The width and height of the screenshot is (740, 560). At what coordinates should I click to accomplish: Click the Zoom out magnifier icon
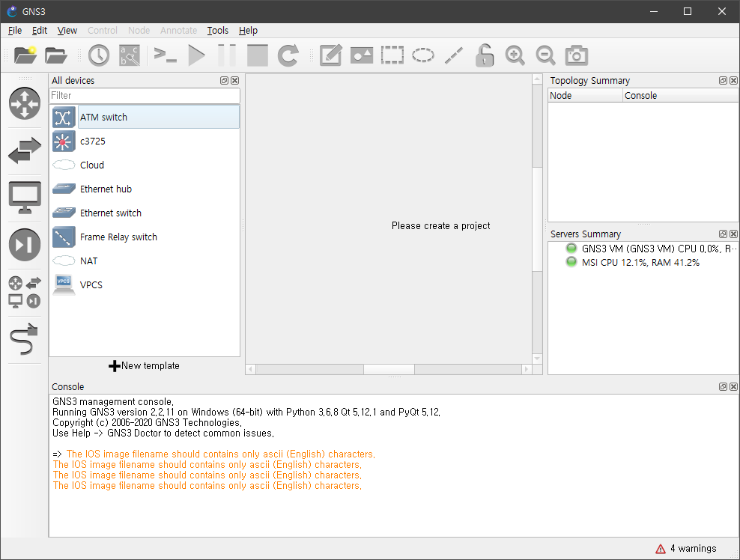click(545, 55)
